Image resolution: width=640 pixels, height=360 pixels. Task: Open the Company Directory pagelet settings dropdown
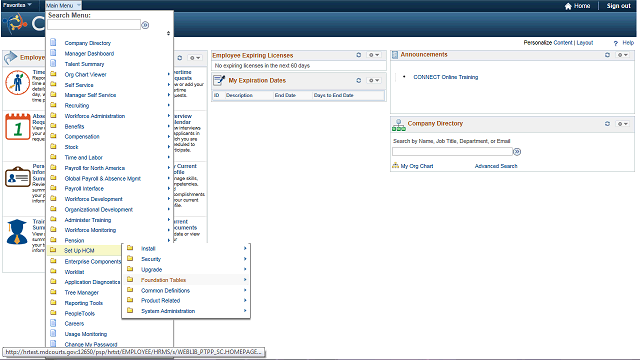(622, 124)
